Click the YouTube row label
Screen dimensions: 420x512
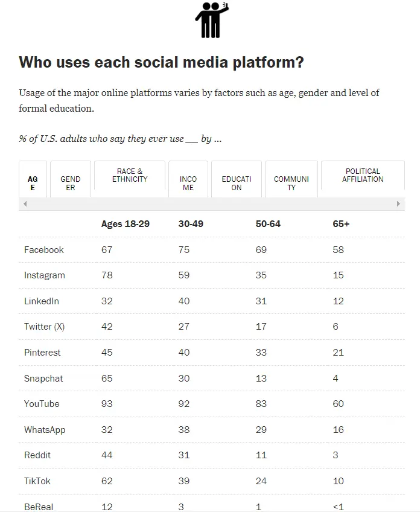pyautogui.click(x=42, y=404)
